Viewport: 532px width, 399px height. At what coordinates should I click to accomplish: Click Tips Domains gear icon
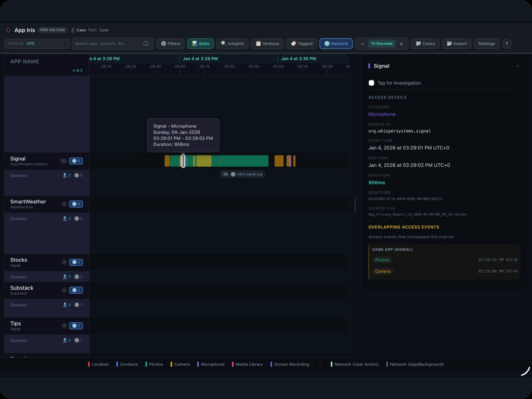click(77, 340)
